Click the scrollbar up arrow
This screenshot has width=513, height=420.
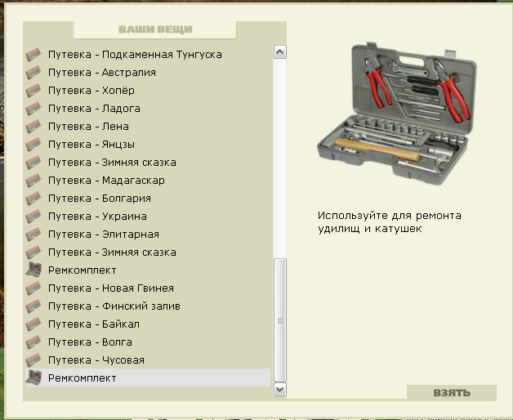pos(279,52)
